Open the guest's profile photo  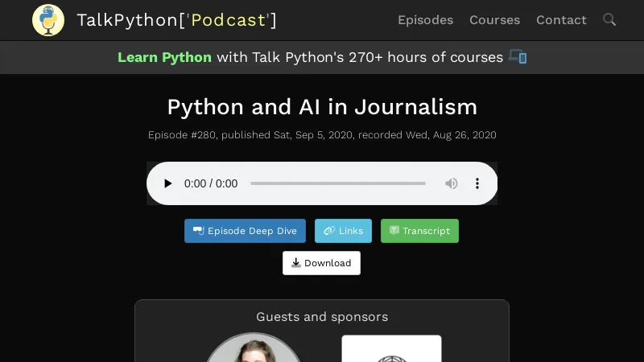tap(254, 349)
